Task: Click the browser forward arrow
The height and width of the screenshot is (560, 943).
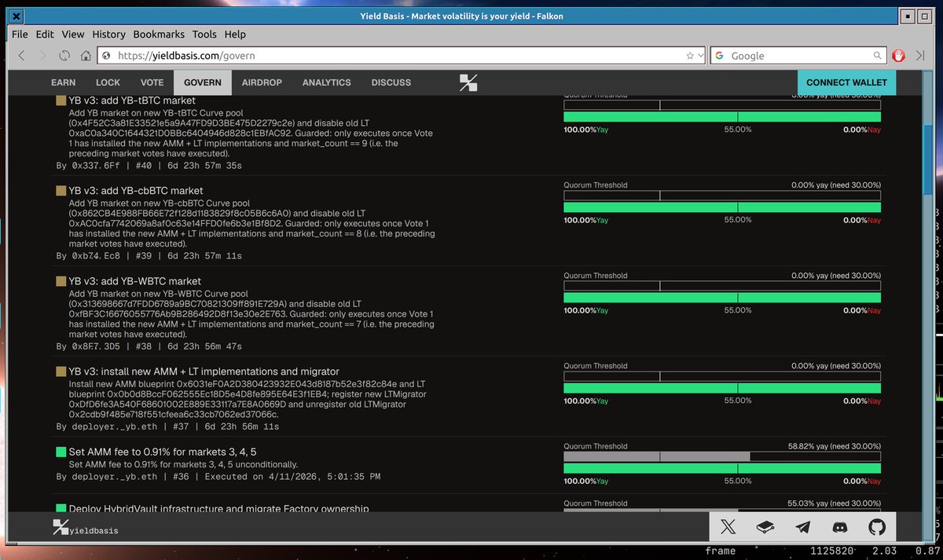Action: (x=42, y=56)
